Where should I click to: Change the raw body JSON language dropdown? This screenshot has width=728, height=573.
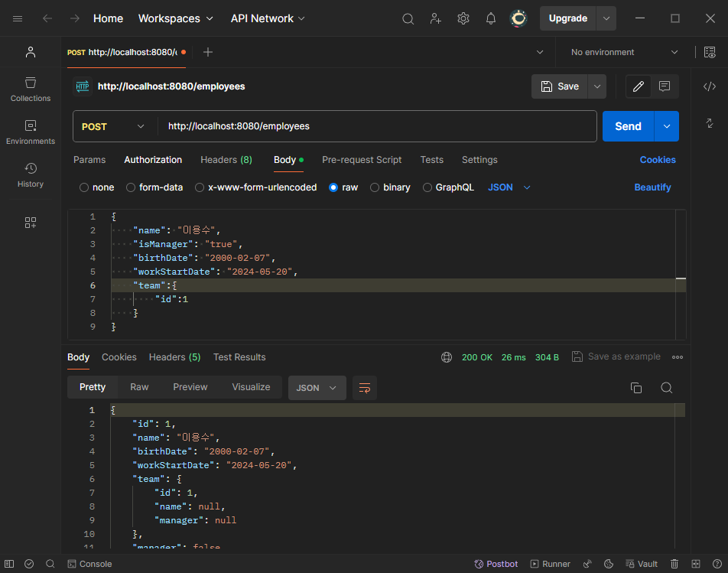509,187
